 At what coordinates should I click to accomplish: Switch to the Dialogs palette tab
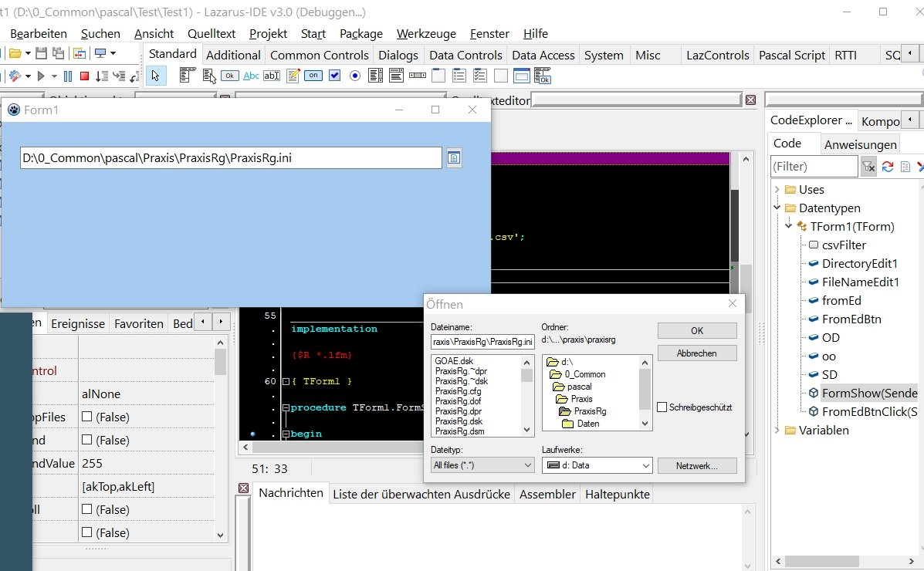tap(398, 55)
